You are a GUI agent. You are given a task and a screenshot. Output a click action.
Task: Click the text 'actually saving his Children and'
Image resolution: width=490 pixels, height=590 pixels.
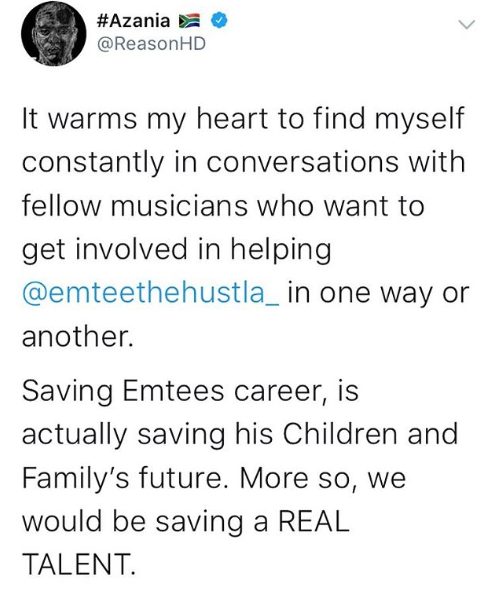click(x=240, y=435)
